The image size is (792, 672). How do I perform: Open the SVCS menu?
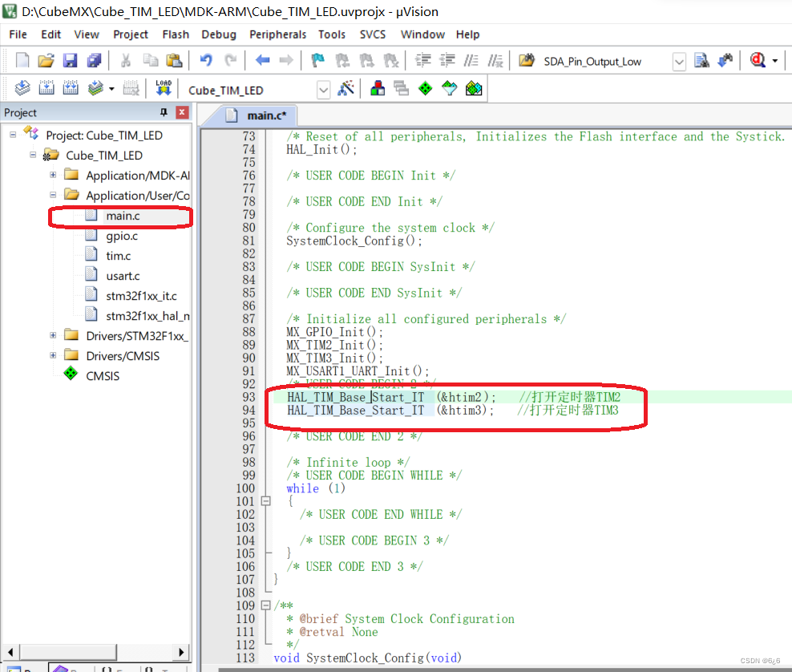[373, 34]
